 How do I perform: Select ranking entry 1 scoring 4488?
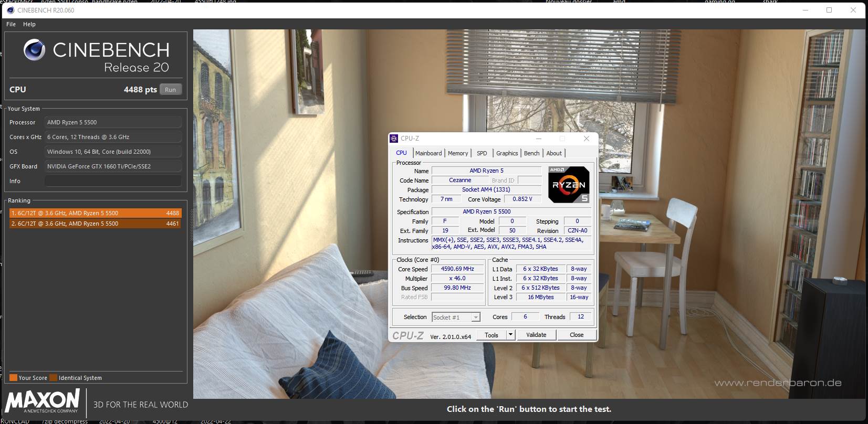pyautogui.click(x=95, y=213)
